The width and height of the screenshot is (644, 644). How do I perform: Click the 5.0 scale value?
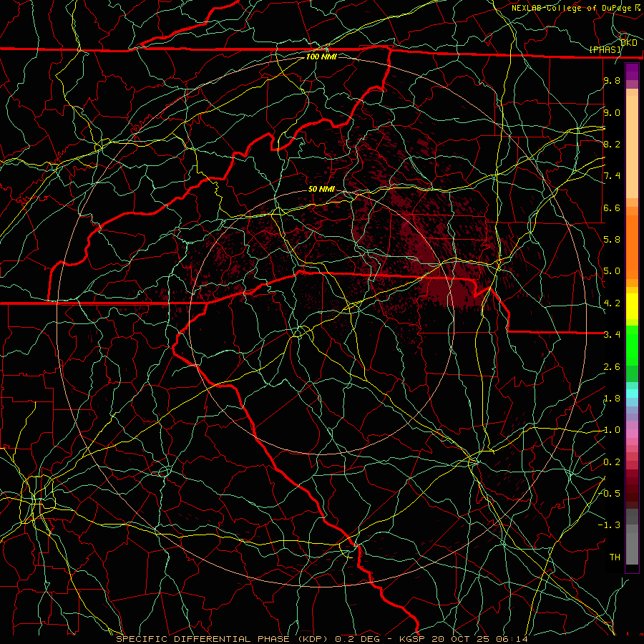click(612, 271)
